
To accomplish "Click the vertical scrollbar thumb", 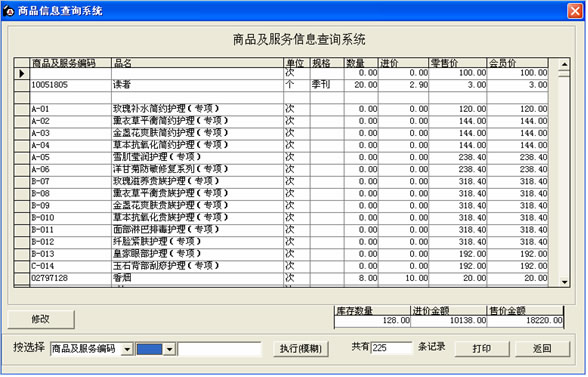I will [x=564, y=74].
